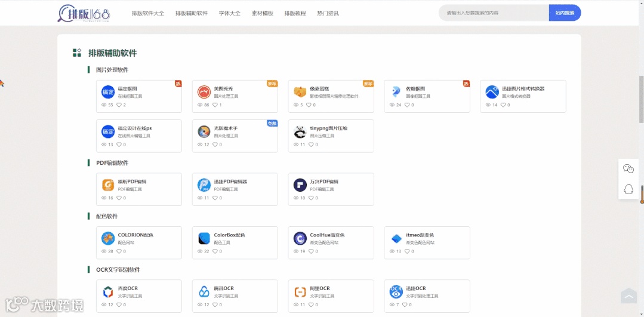
Task: Click the 美图秀秀 red round icon
Action: [x=204, y=92]
